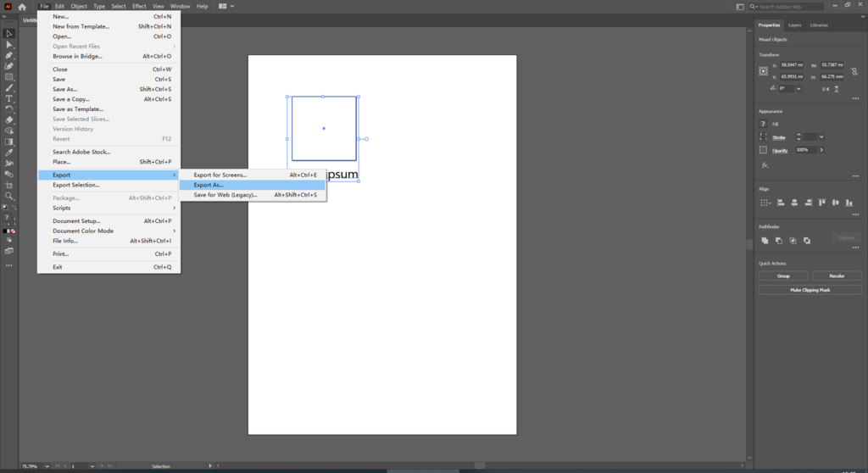
Task: Click the Recolor button
Action: click(837, 275)
